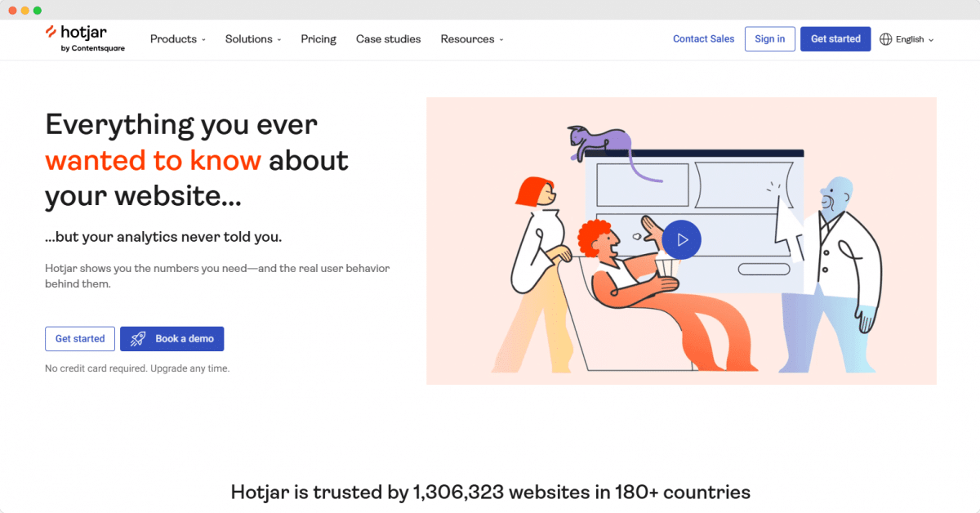Click the "Hotjar is trusted by 1,306,323 websites" heading

coord(490,493)
